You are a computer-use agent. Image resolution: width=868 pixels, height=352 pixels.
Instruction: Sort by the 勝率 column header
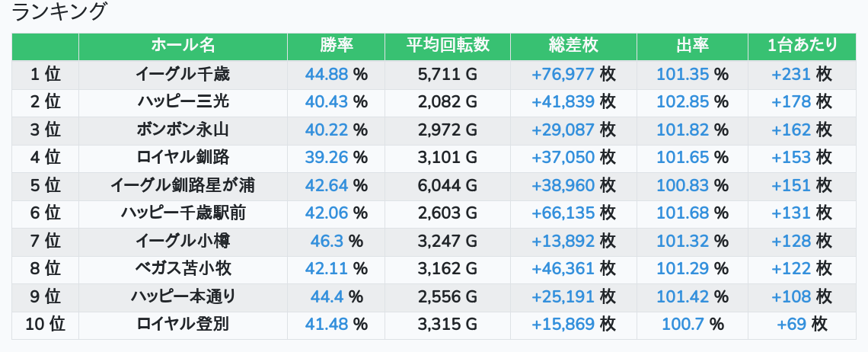coord(336,46)
